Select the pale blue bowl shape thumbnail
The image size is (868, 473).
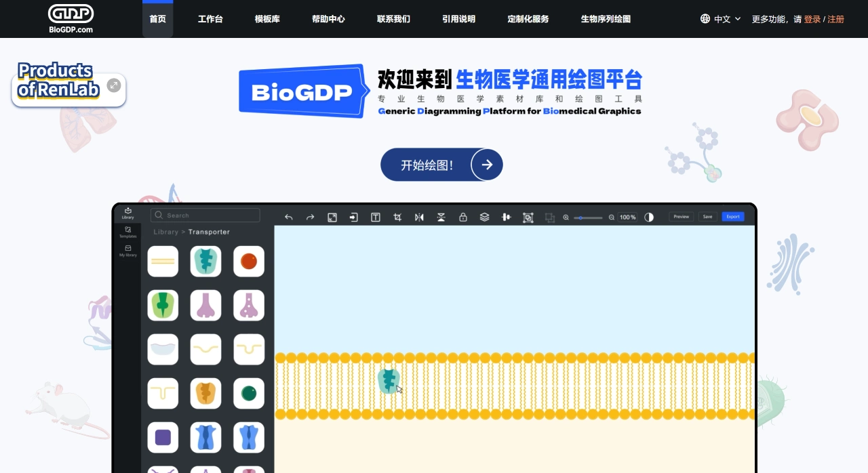tap(163, 350)
